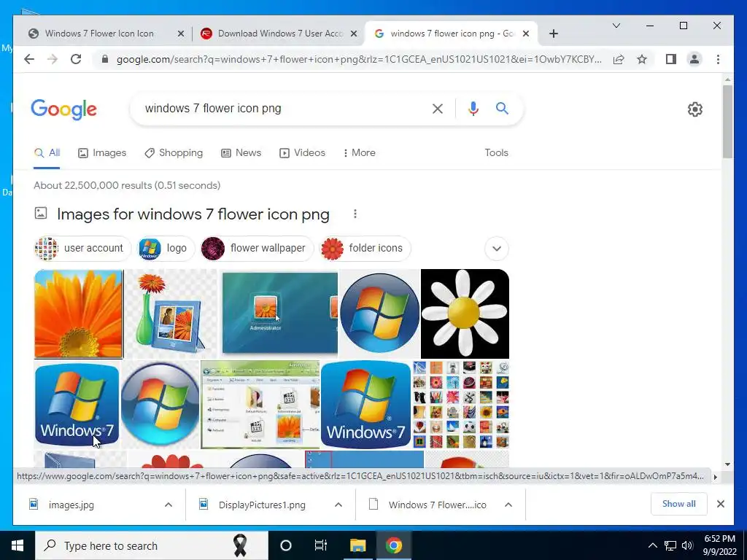
Task: Expand the More search categories menu
Action: (359, 153)
